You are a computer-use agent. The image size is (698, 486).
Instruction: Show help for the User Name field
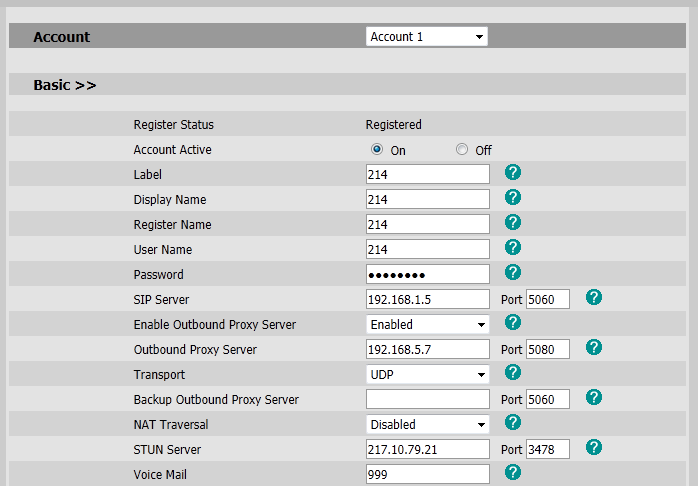point(513,247)
